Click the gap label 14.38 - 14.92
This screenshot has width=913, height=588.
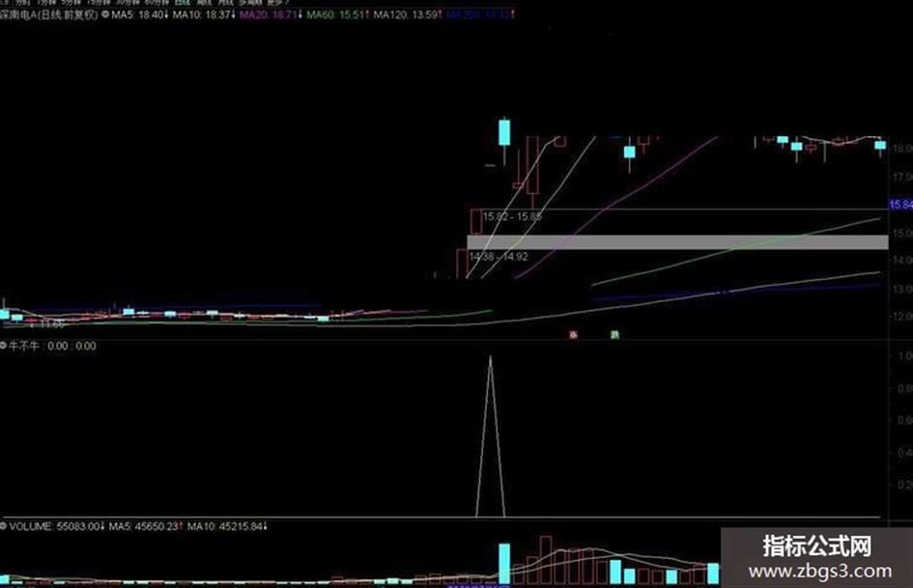coord(499,256)
